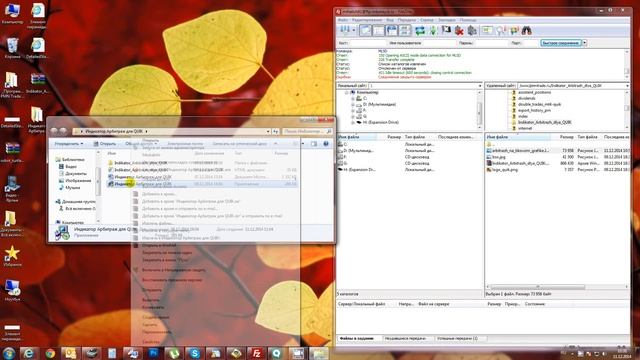Select logo_quik.png in remote file list

coord(505,169)
